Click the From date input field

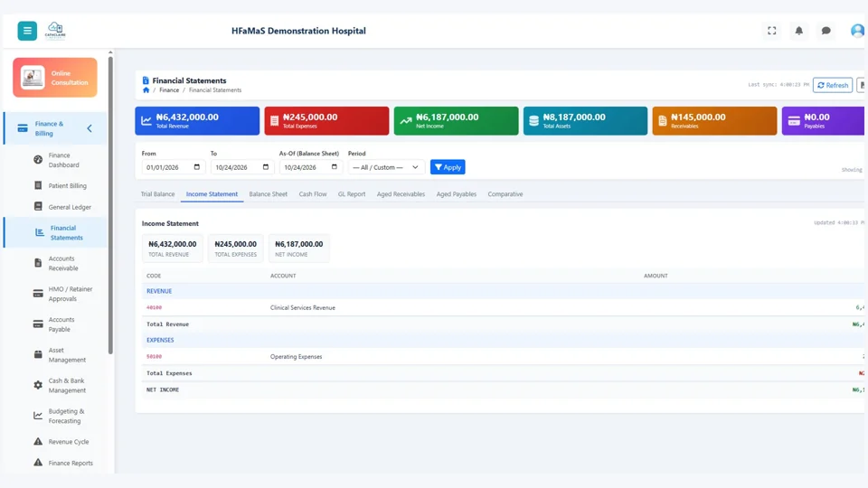(174, 167)
